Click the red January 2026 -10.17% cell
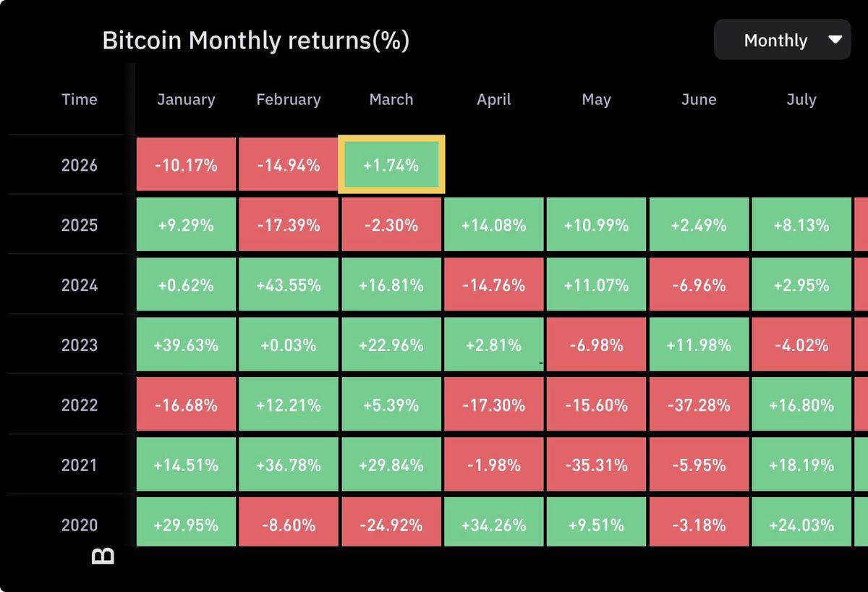 click(x=186, y=165)
